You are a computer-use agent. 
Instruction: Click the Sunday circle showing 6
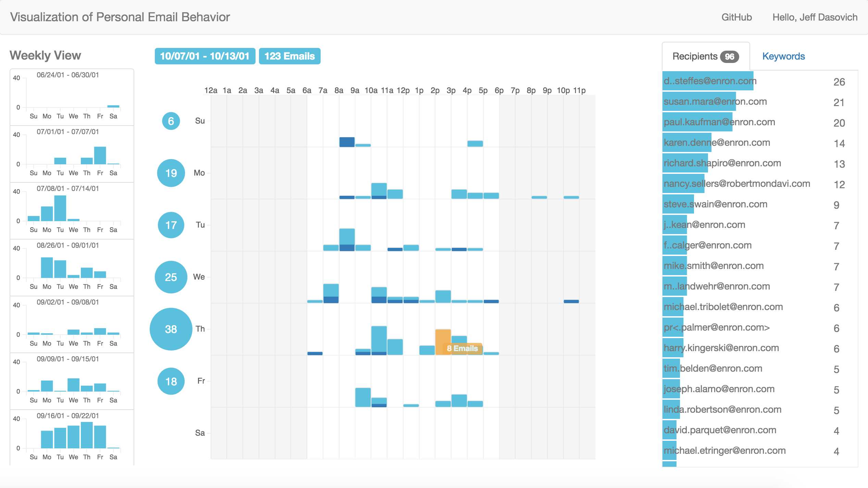(171, 121)
